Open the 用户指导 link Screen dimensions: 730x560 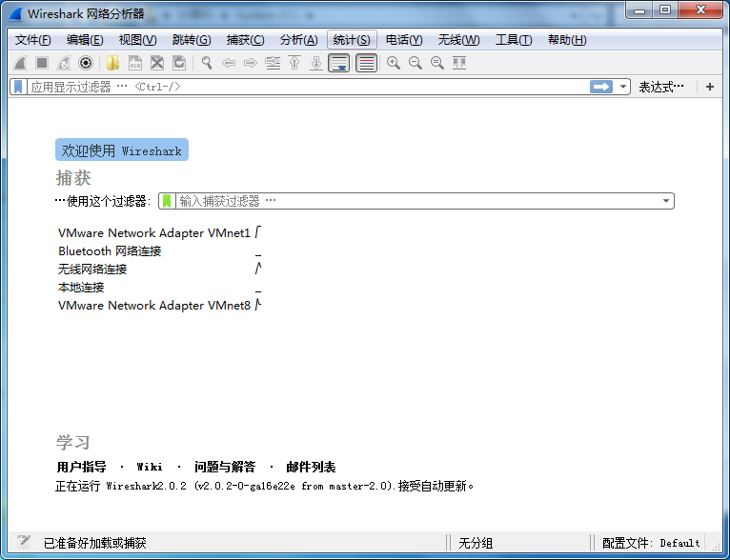[81, 467]
